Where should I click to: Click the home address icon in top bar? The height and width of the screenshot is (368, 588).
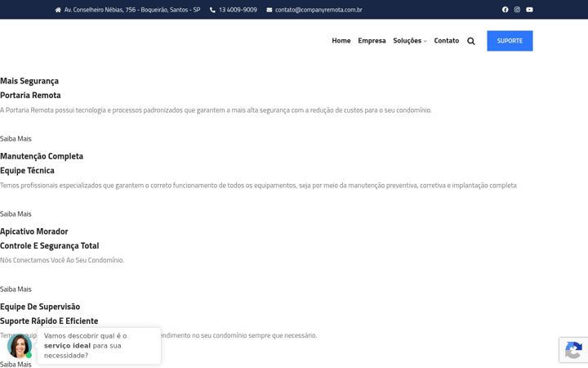(58, 10)
